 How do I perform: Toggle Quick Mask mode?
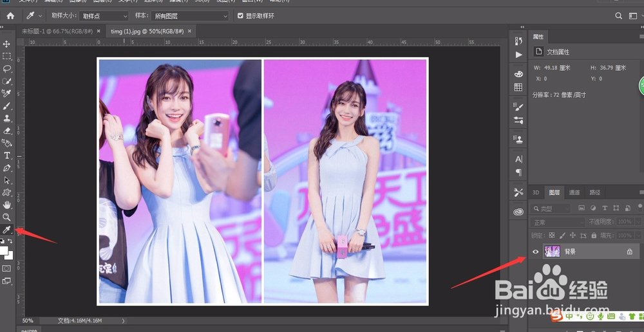click(x=6, y=268)
